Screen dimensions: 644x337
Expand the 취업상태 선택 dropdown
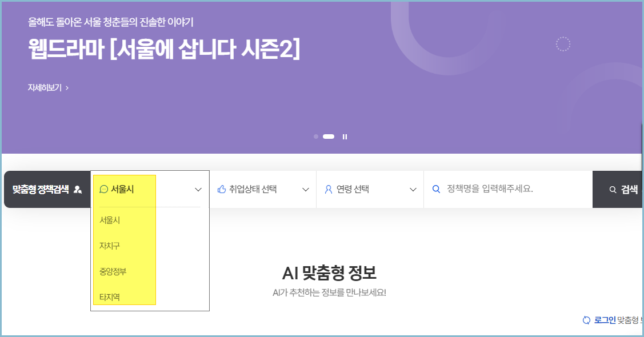click(x=263, y=189)
